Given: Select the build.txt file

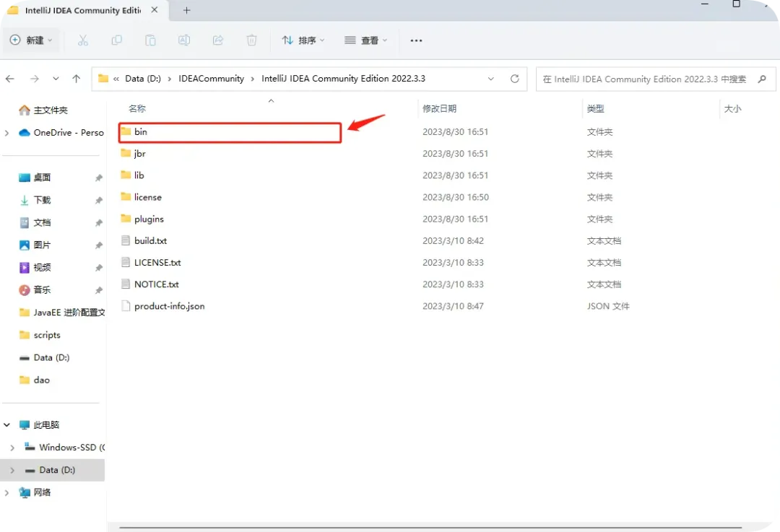Looking at the screenshot, I should pyautogui.click(x=144, y=240).
